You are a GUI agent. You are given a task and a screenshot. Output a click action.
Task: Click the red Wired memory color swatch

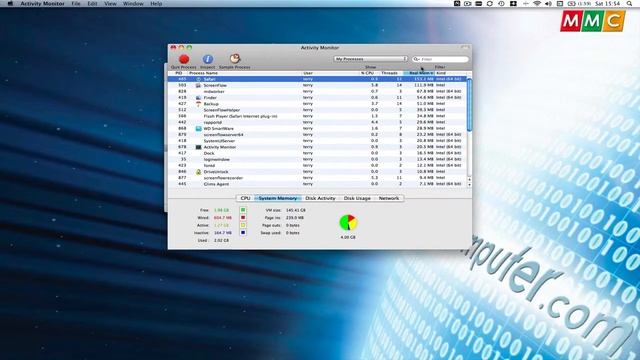click(x=243, y=218)
